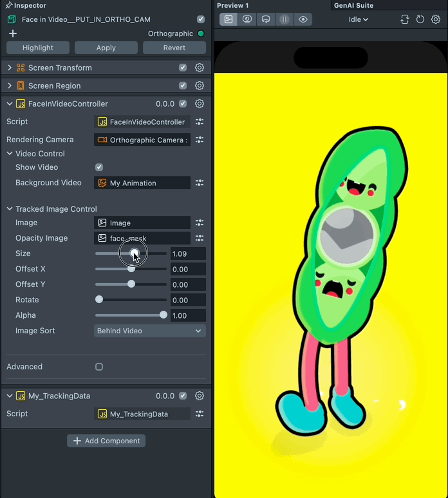Viewport: 448px width, 498px height.
Task: Click the Add Component button
Action: [x=106, y=441]
